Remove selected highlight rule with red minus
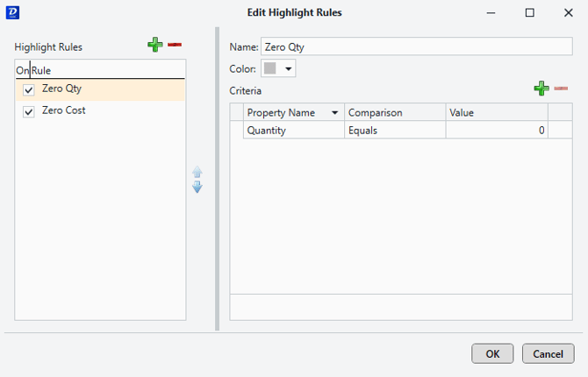 (175, 45)
